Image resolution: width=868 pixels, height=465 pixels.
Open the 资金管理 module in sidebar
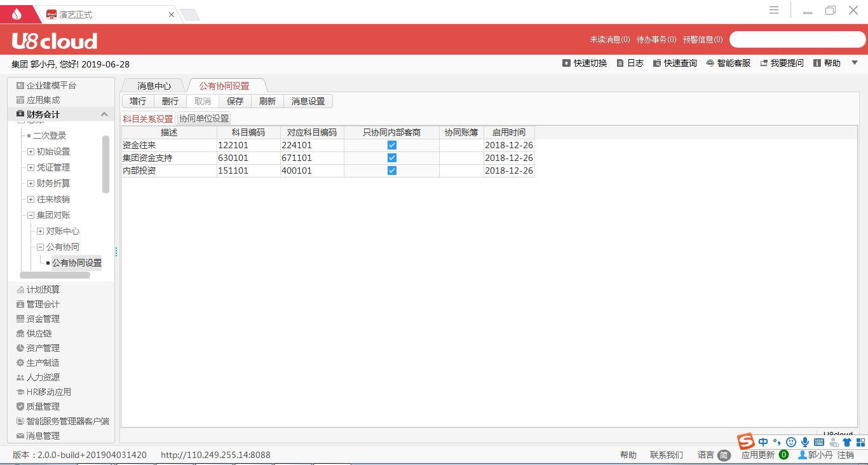pyautogui.click(x=43, y=319)
